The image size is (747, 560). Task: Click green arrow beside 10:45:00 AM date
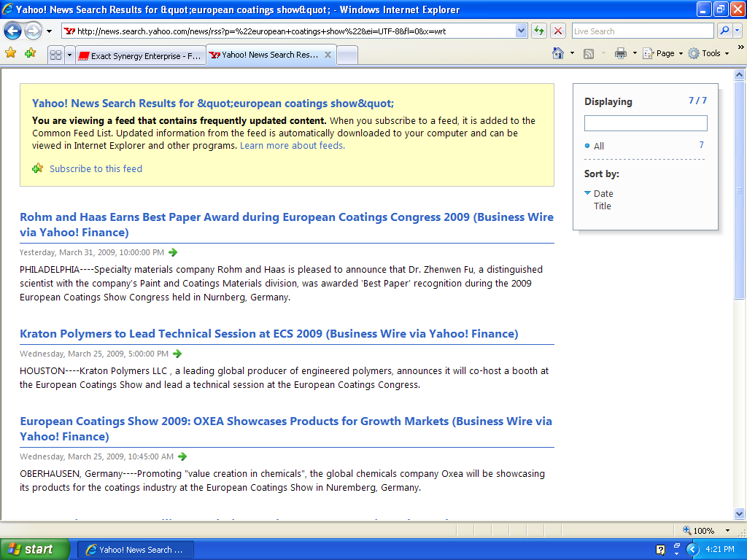(182, 456)
